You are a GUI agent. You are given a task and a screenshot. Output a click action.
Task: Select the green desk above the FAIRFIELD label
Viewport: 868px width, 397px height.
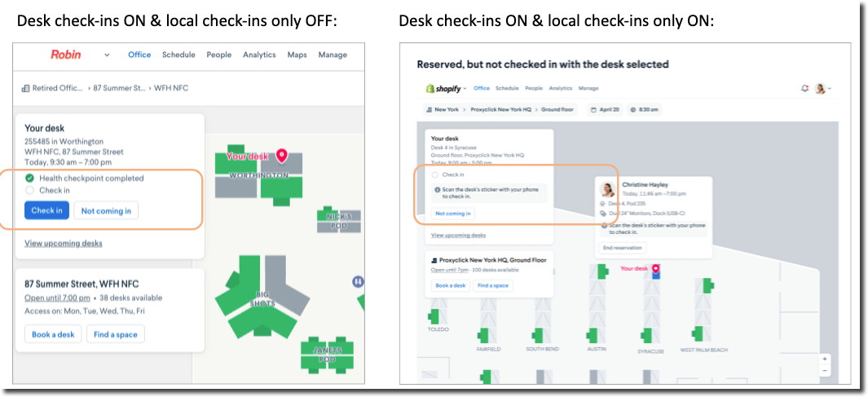click(x=482, y=335)
